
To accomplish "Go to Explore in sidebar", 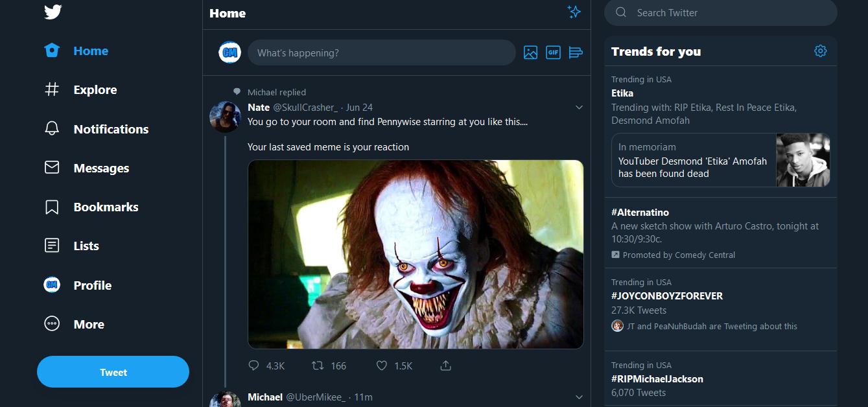I will [95, 90].
